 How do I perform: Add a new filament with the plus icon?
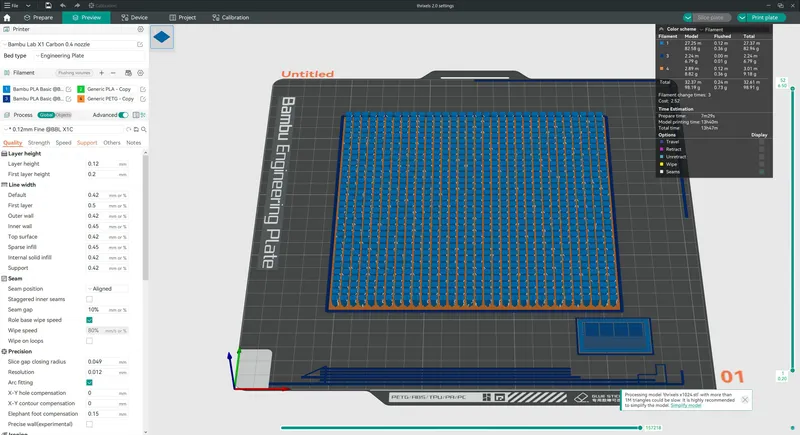click(x=102, y=73)
